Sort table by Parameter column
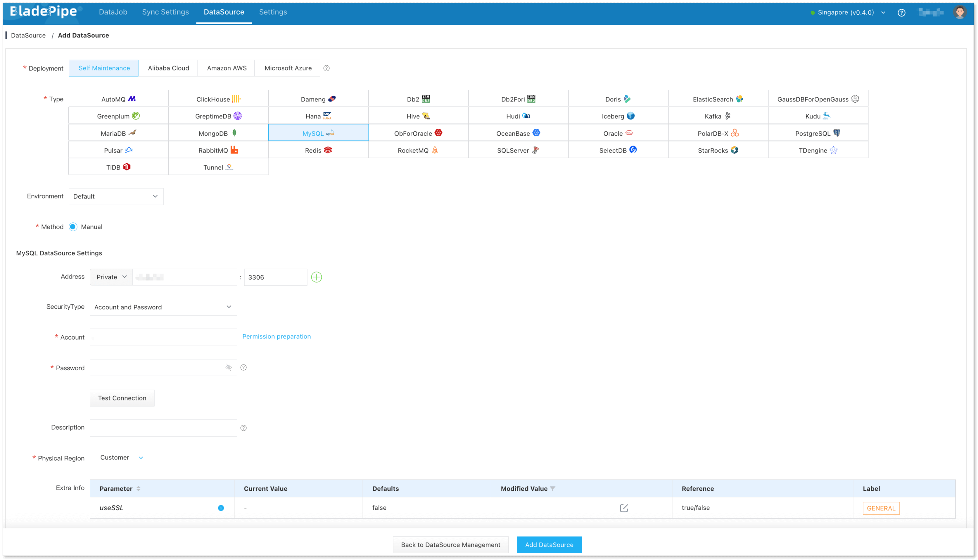The image size is (978, 560). click(138, 488)
